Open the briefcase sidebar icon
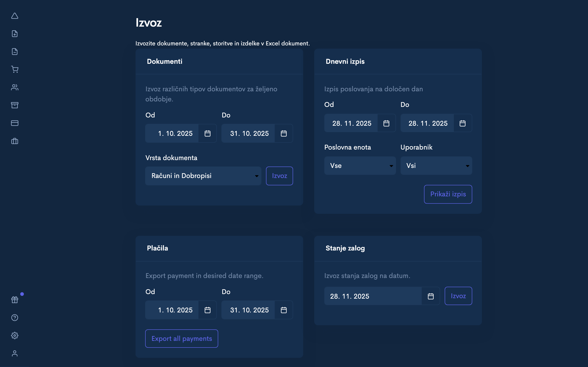Image resolution: width=588 pixels, height=367 pixels. pos(14,141)
